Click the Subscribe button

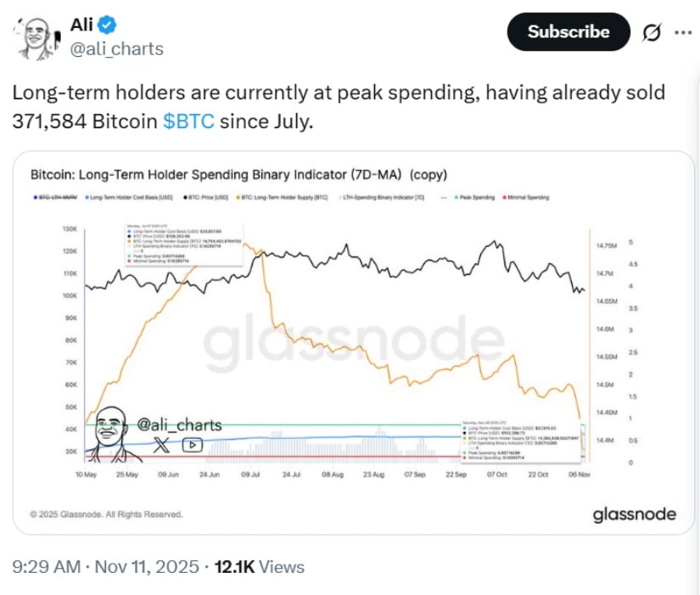[568, 32]
